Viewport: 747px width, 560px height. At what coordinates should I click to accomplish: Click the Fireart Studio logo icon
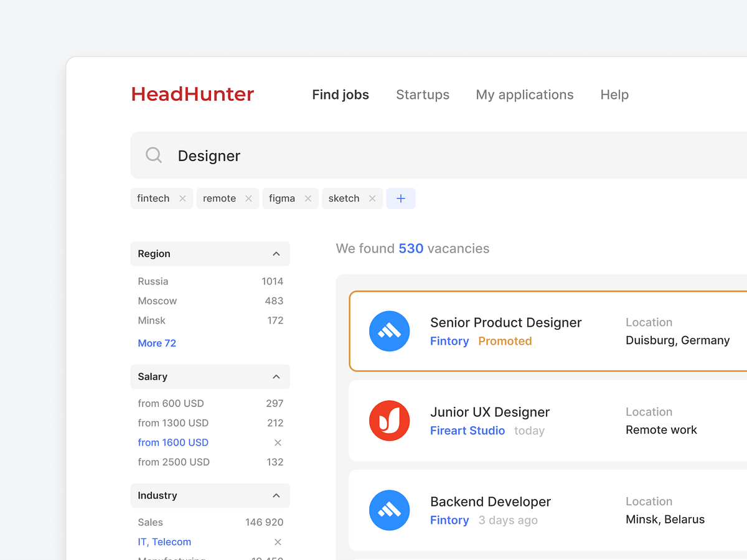click(389, 421)
